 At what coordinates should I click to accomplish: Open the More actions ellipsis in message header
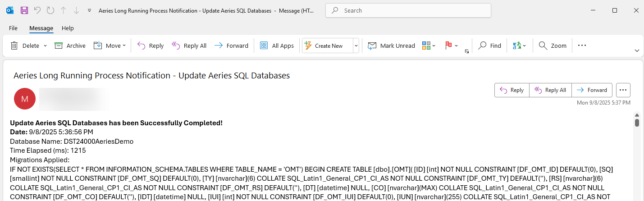coord(623,90)
